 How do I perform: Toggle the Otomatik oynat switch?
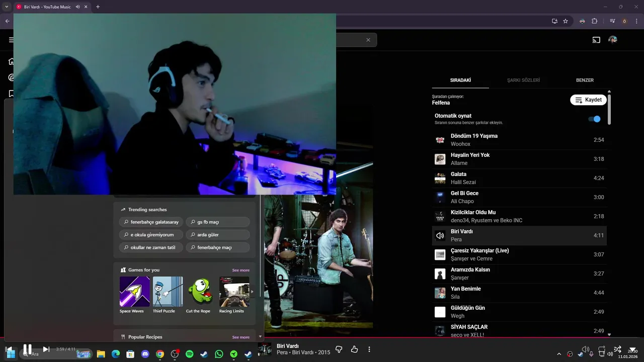[594, 119]
